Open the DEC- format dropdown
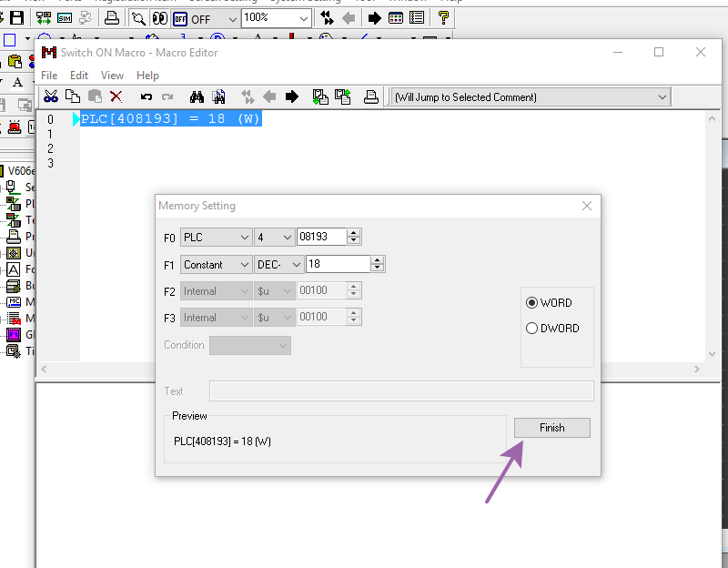The image size is (728, 568). click(x=278, y=264)
